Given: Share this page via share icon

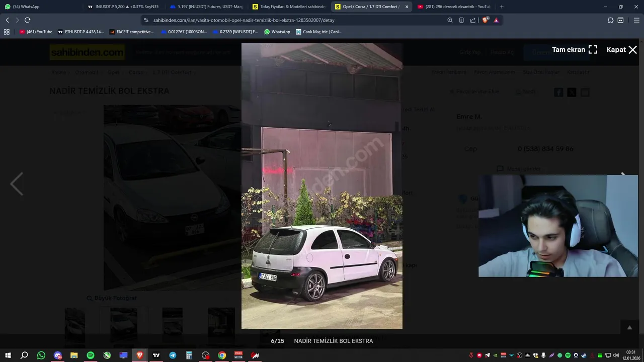Looking at the screenshot, I should click(473, 20).
